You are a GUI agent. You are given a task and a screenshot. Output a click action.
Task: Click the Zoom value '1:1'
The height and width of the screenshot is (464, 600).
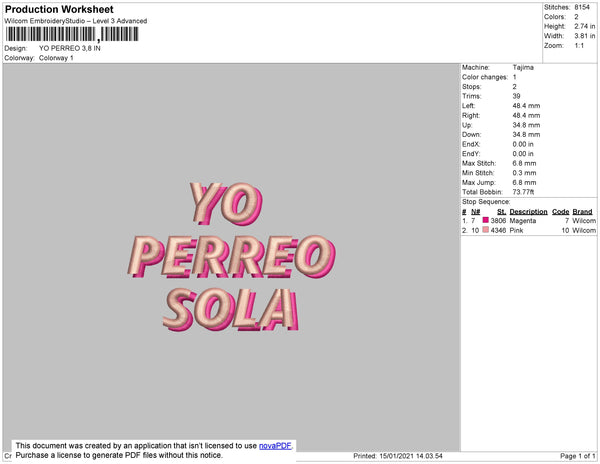coord(579,45)
